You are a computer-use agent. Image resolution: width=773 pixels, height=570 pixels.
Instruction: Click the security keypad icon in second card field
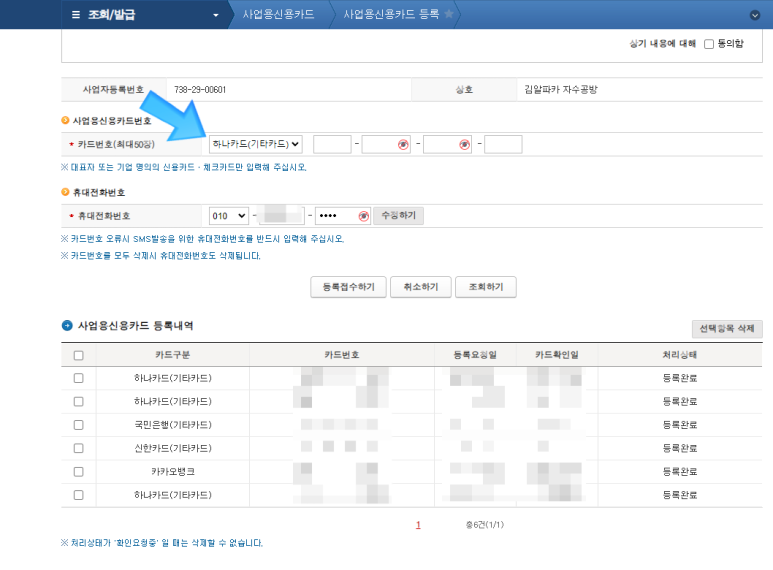click(x=403, y=144)
